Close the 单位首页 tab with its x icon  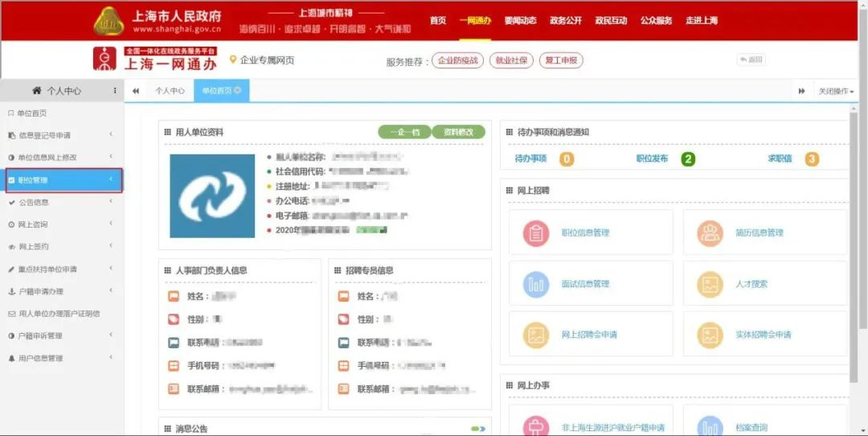pyautogui.click(x=237, y=90)
